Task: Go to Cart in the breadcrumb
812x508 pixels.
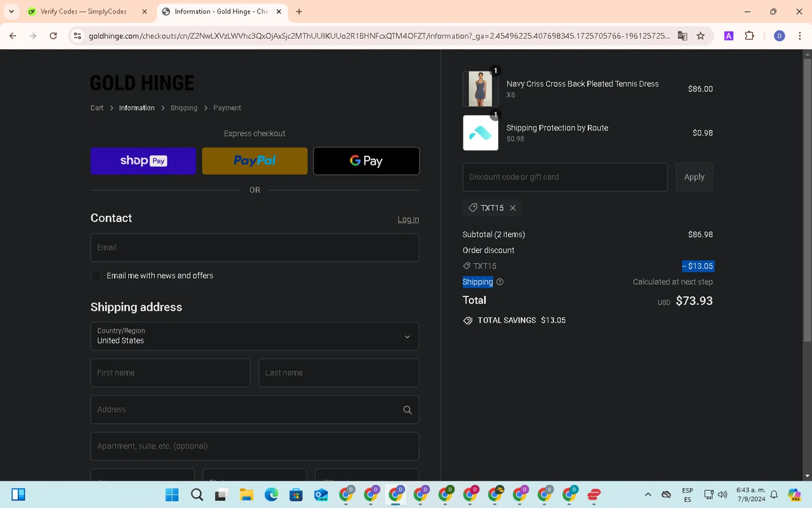Action: [97, 108]
